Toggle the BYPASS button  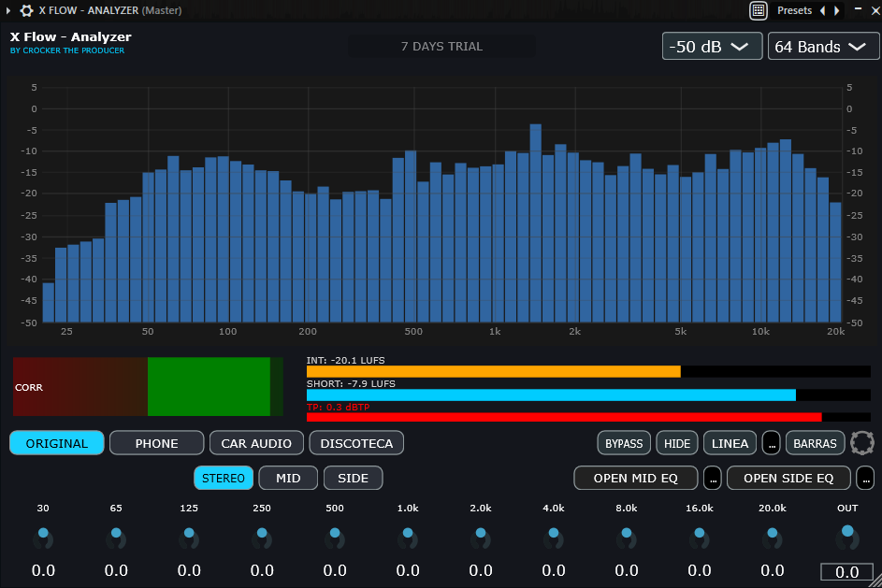pos(624,443)
